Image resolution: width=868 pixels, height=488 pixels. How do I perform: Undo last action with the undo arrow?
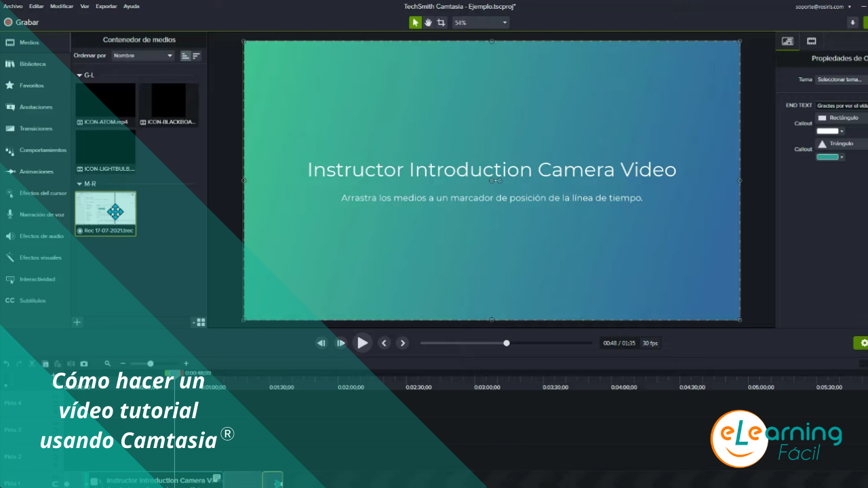click(x=6, y=363)
